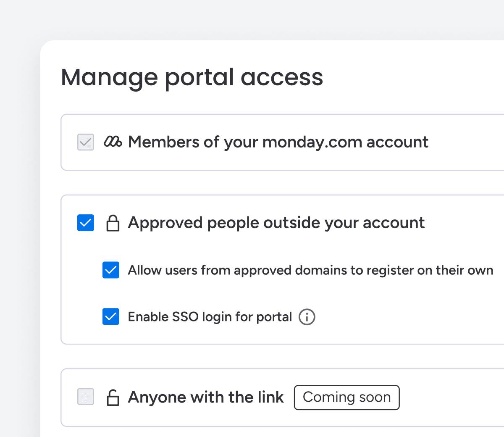The height and width of the screenshot is (437, 504).
Task: Toggle Members of your monday.com account checkbox
Action: (x=86, y=142)
